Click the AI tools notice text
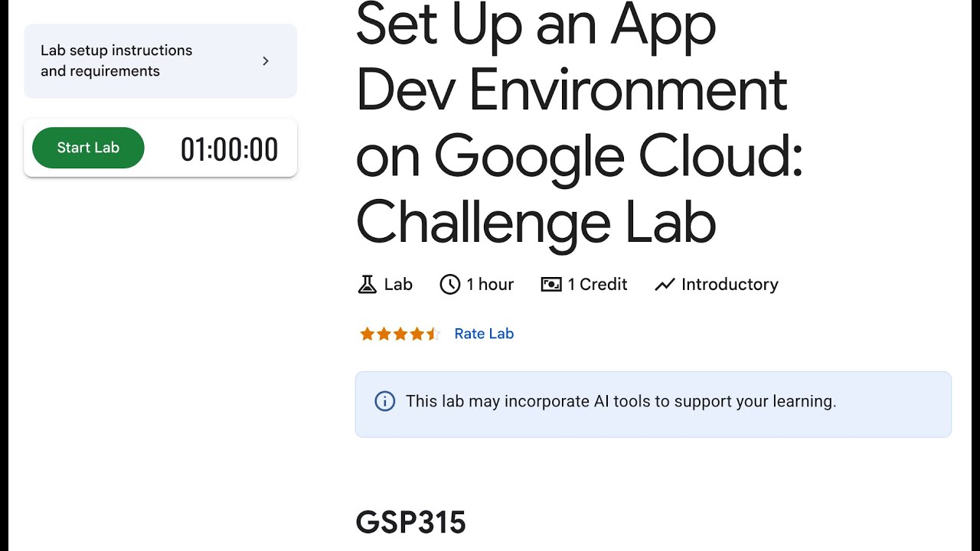This screenshot has height=551, width=980. point(621,401)
